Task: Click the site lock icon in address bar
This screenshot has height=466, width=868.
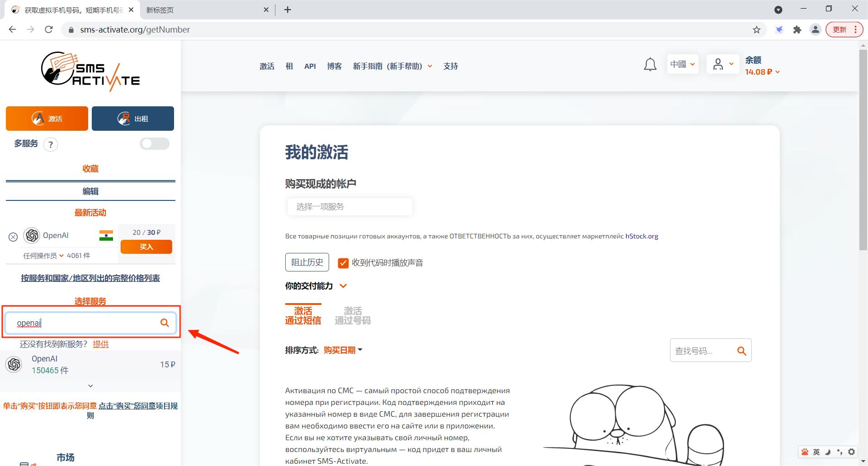Action: [x=70, y=30]
